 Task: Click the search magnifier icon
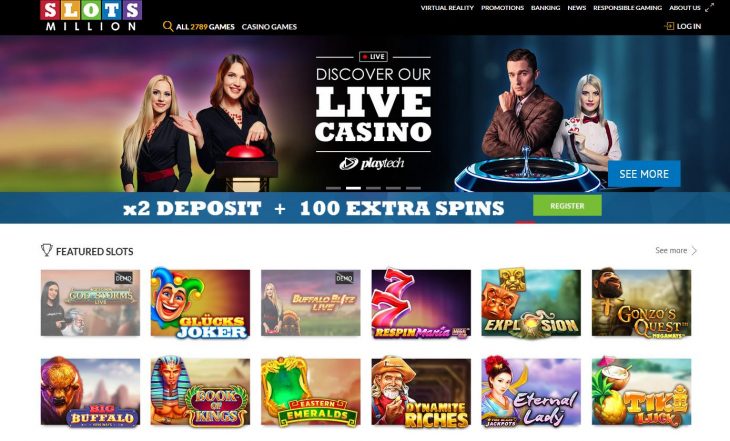click(x=168, y=27)
